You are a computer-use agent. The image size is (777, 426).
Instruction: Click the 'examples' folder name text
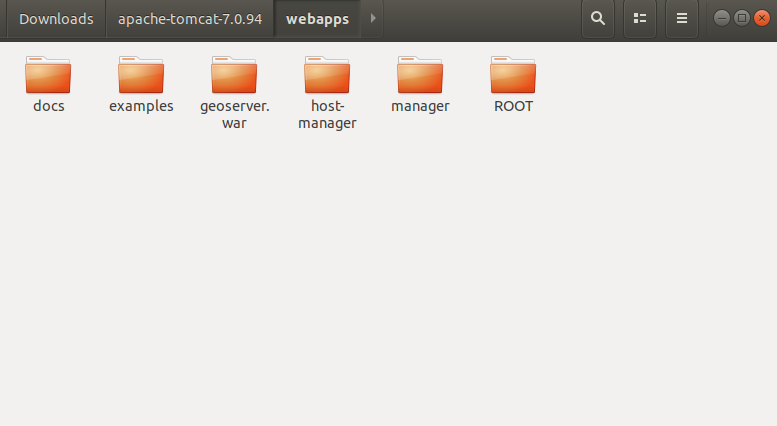[x=141, y=106]
